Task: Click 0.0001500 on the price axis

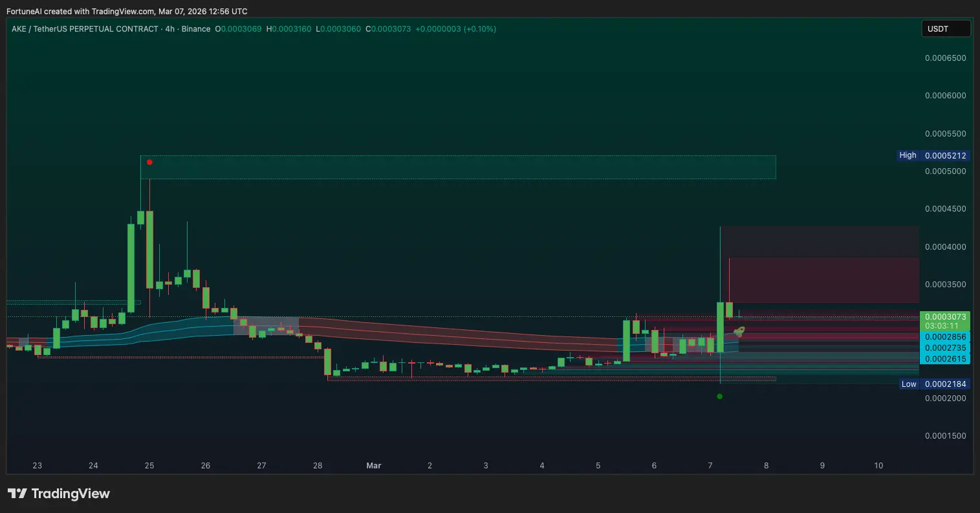Action: (945, 435)
